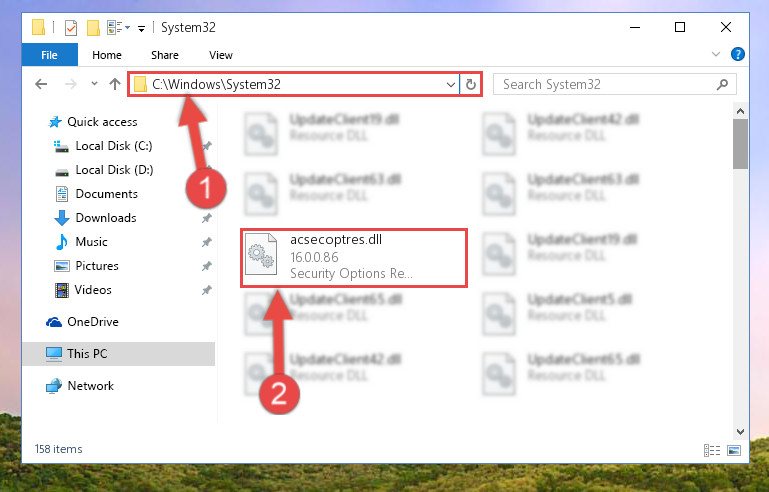Go up one folder level
This screenshot has height=492, width=769.
pos(115,84)
